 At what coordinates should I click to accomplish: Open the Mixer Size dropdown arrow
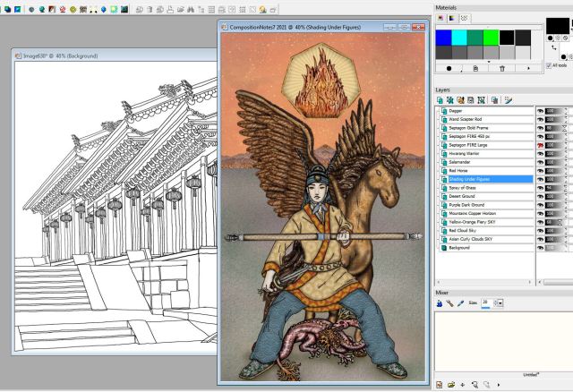click(500, 303)
